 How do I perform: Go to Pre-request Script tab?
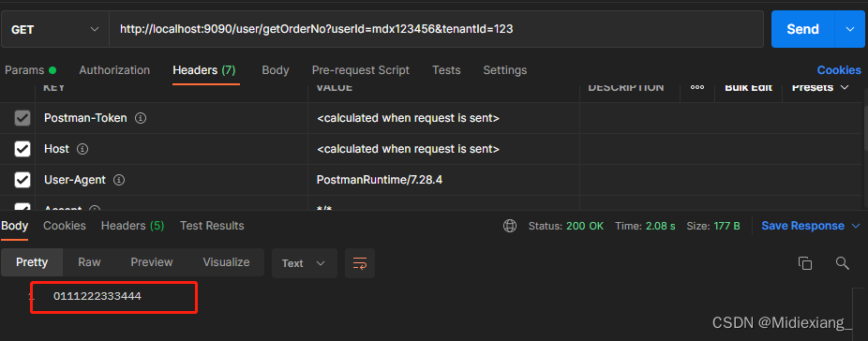[x=361, y=70]
